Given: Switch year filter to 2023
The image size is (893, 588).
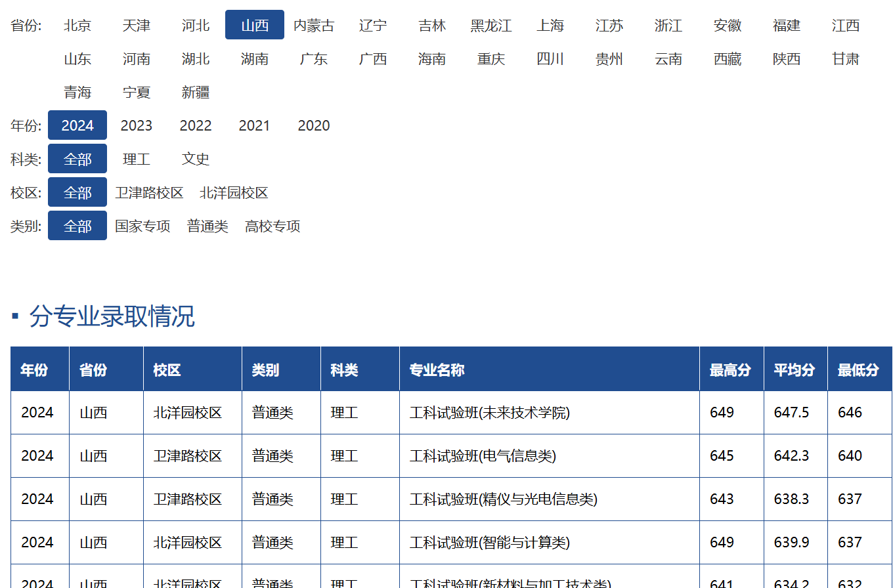Looking at the screenshot, I should [x=137, y=125].
